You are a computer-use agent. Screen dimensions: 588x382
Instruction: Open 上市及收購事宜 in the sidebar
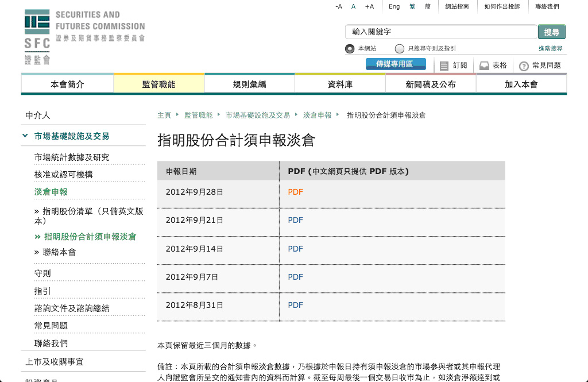coord(55,362)
